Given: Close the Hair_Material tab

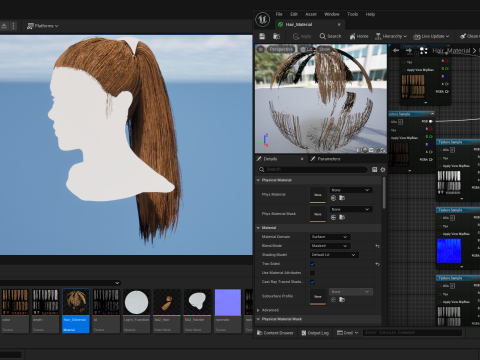Looking at the screenshot, I should coord(339,24).
